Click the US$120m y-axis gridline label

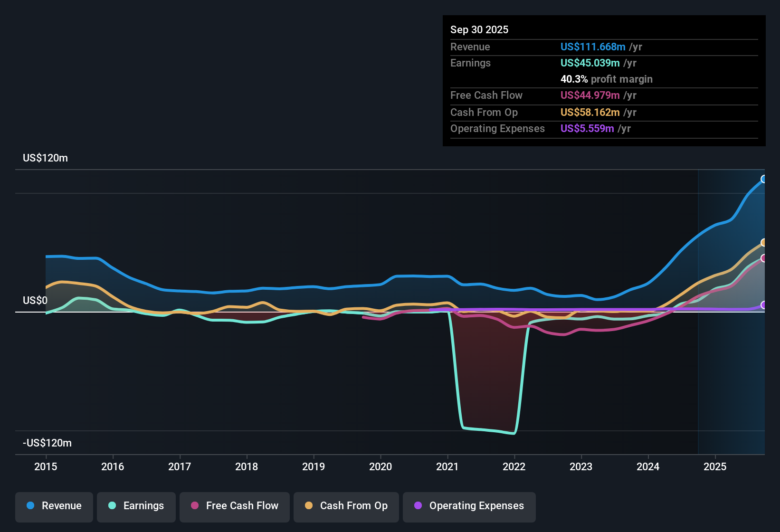click(45, 158)
